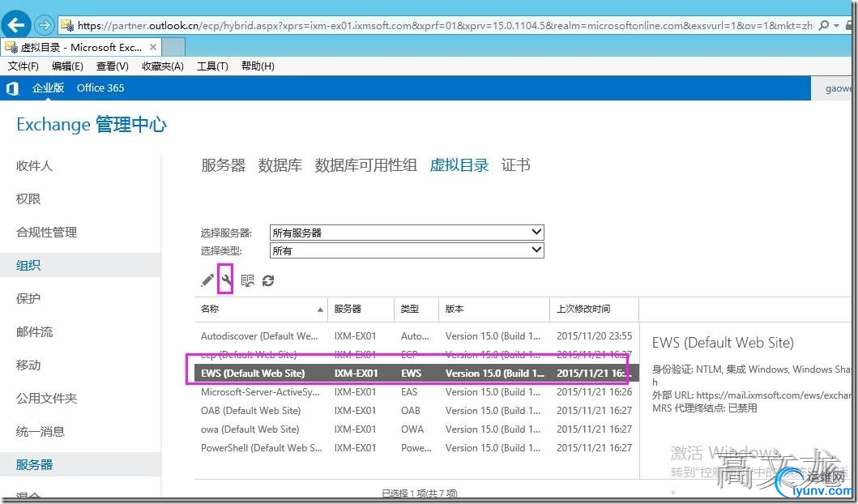Click the Office logo icon in blue header
Image resolution: width=858 pixels, height=504 pixels.
12,88
